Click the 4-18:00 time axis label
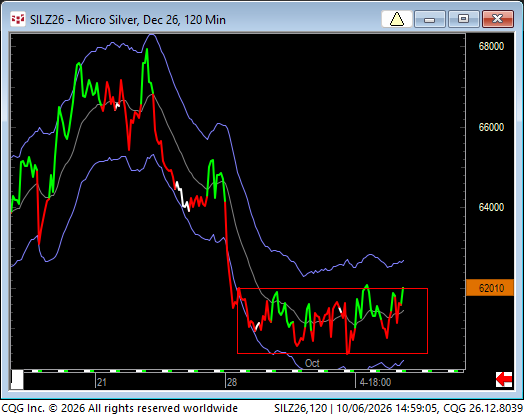The image size is (524, 416). pyautogui.click(x=375, y=382)
